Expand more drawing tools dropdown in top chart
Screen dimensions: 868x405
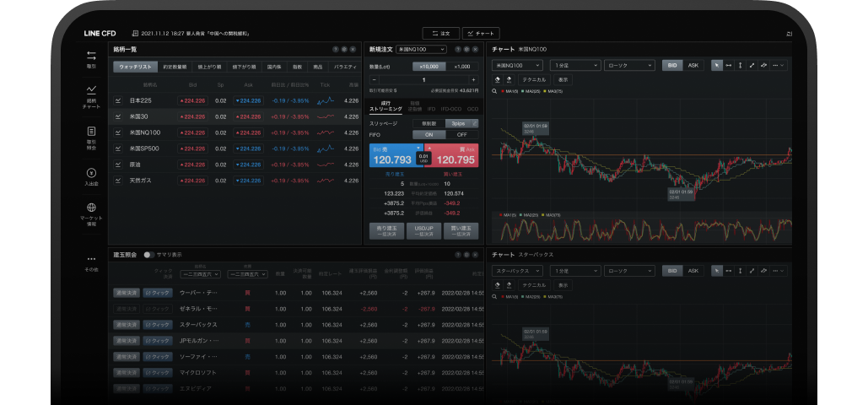(779, 65)
